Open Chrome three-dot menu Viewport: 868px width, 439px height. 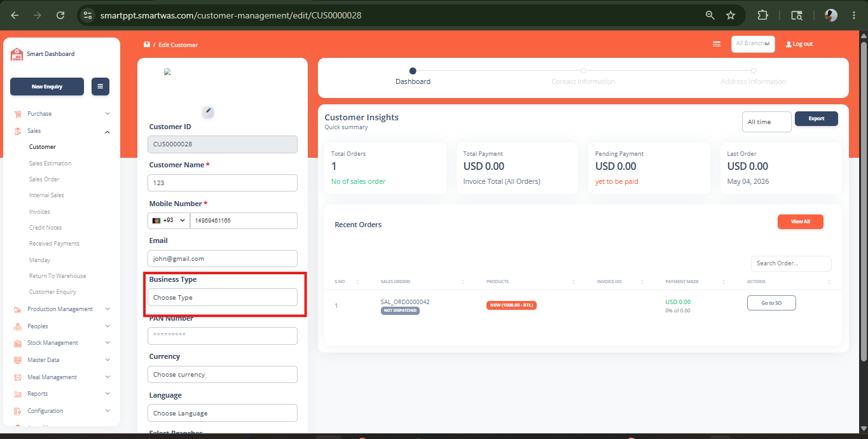853,15
